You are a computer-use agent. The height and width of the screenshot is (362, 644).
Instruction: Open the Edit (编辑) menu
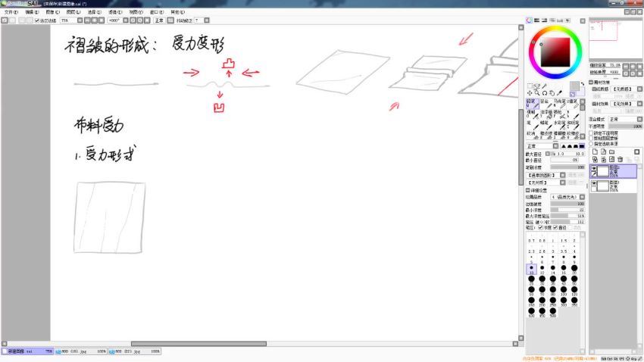click(x=32, y=12)
